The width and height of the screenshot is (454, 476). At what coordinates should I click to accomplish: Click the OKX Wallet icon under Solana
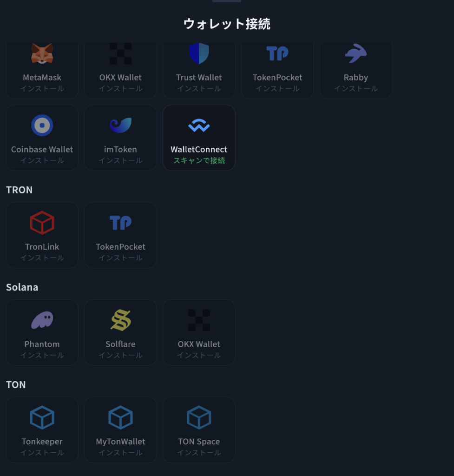click(x=199, y=320)
